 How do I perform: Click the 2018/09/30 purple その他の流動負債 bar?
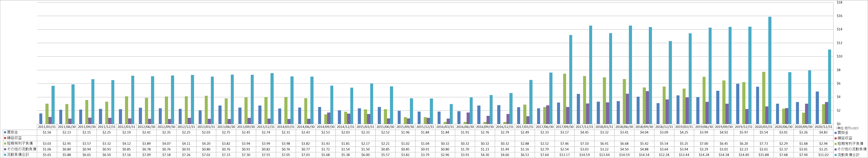pos(647,108)
